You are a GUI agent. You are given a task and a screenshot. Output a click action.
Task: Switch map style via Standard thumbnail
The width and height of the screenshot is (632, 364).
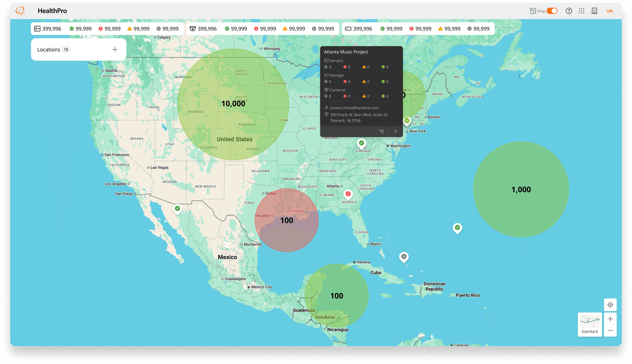tap(590, 325)
